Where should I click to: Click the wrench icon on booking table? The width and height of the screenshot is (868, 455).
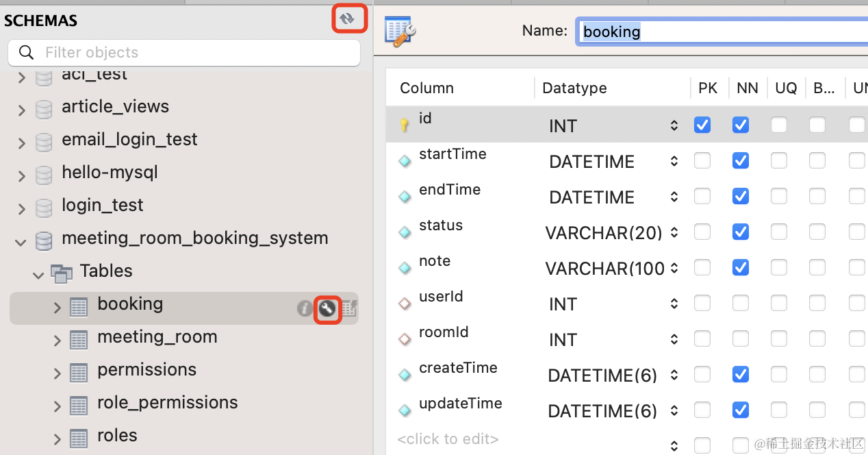coord(328,310)
